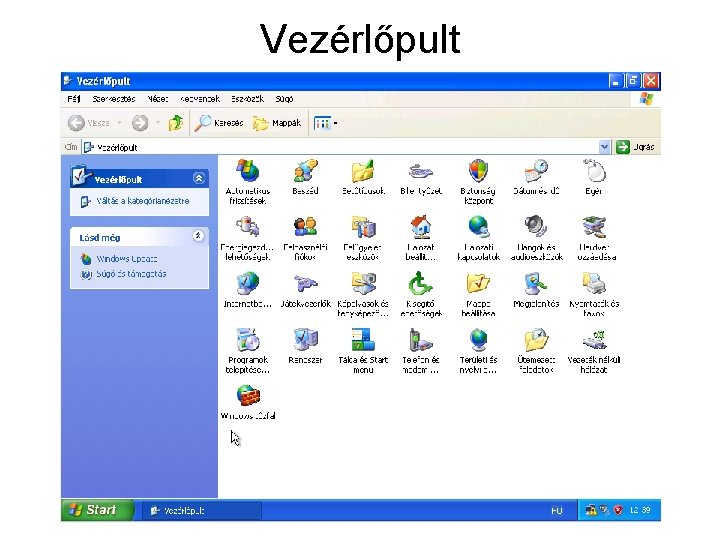Open Programok telepítése icon
This screenshot has height=540, width=720.
tap(248, 340)
